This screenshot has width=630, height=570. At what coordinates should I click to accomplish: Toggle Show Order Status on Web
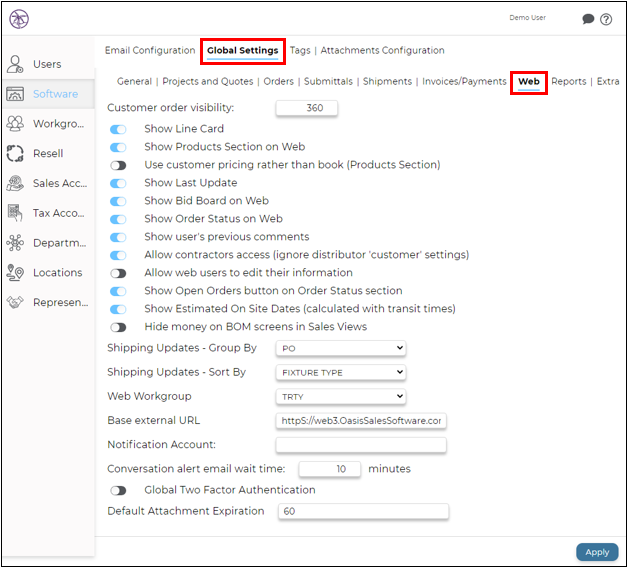(x=118, y=219)
